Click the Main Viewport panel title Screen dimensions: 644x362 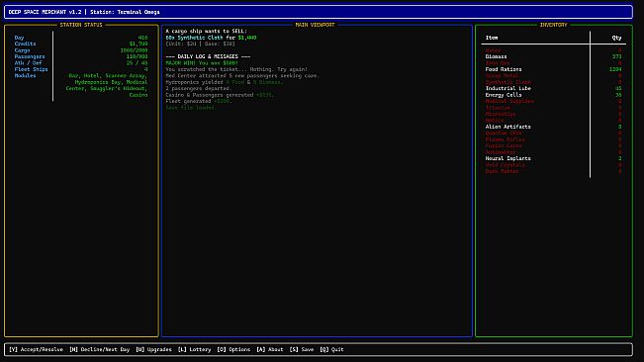point(315,25)
